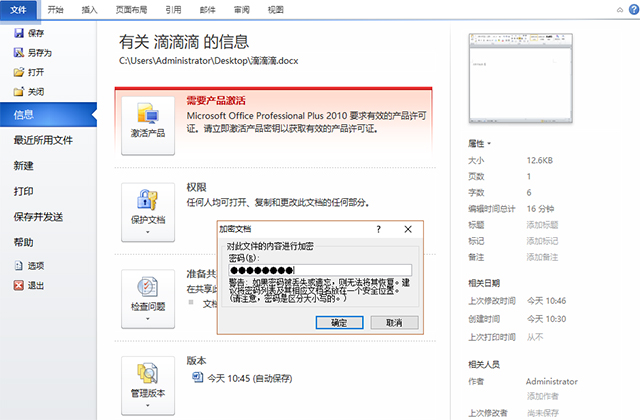The width and height of the screenshot is (640, 420).
Task: Switch to the 文件 tab
Action: pyautogui.click(x=18, y=10)
